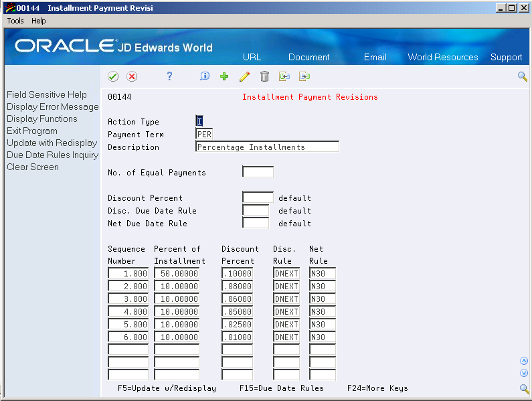Click discount percent field .02500
The image size is (532, 401).
pos(238,324)
